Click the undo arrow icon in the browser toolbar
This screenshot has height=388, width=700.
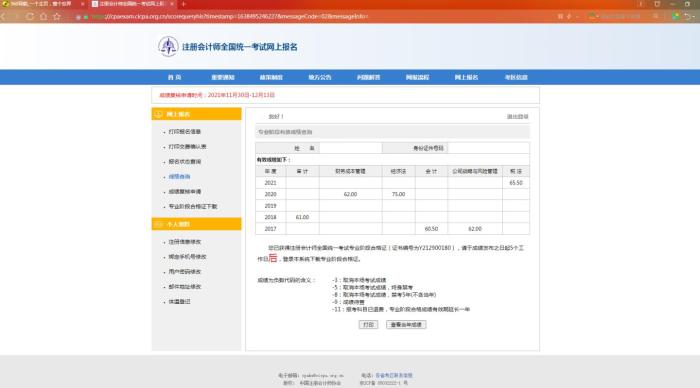(x=689, y=17)
